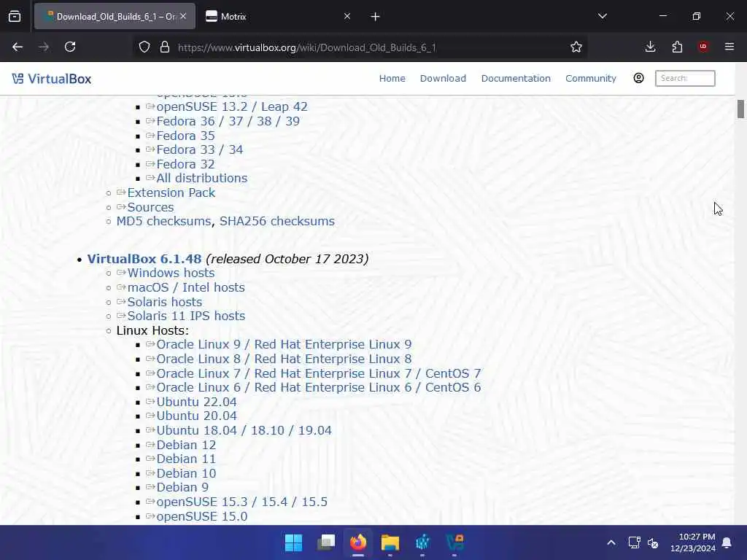
Task: Open the Solaris hosts link
Action: click(165, 302)
